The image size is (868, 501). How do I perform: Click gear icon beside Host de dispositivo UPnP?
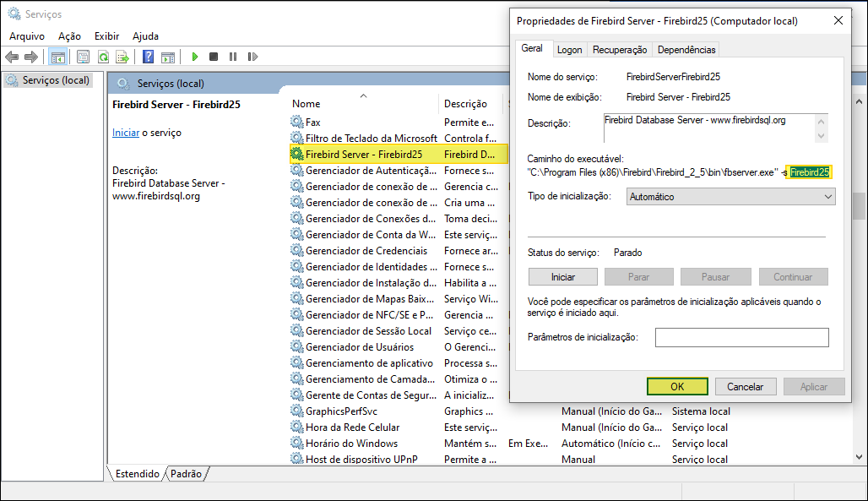296,459
